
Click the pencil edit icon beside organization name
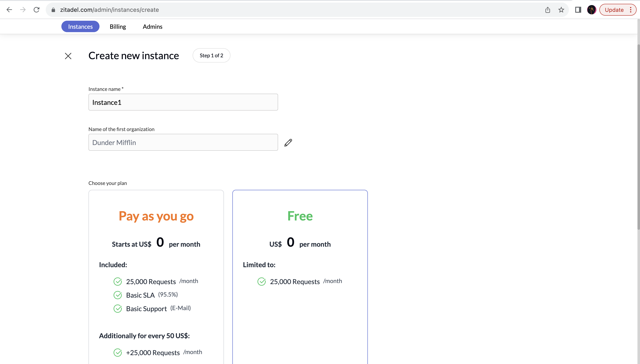coord(288,142)
